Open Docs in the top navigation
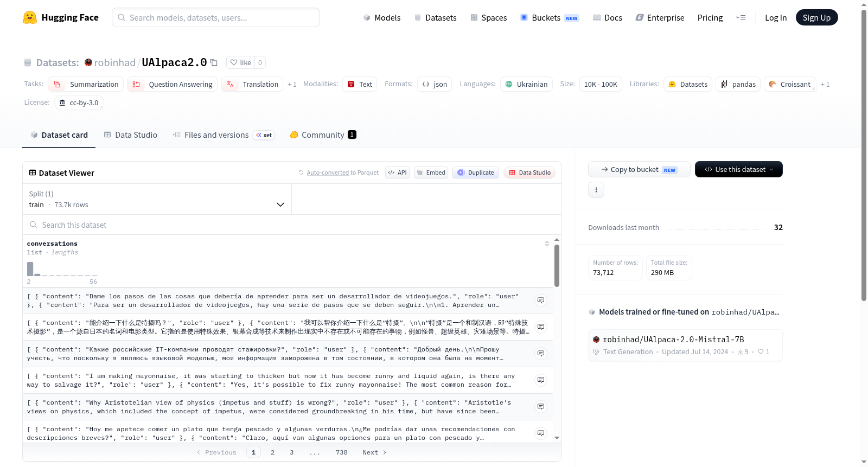This screenshot has height=467, width=868. tap(608, 17)
